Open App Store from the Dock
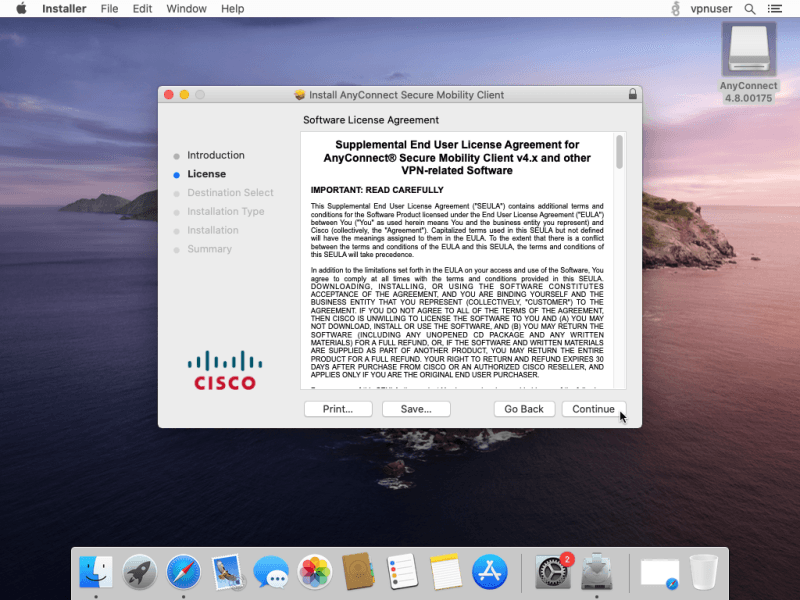The height and width of the screenshot is (600, 800). (x=490, y=573)
